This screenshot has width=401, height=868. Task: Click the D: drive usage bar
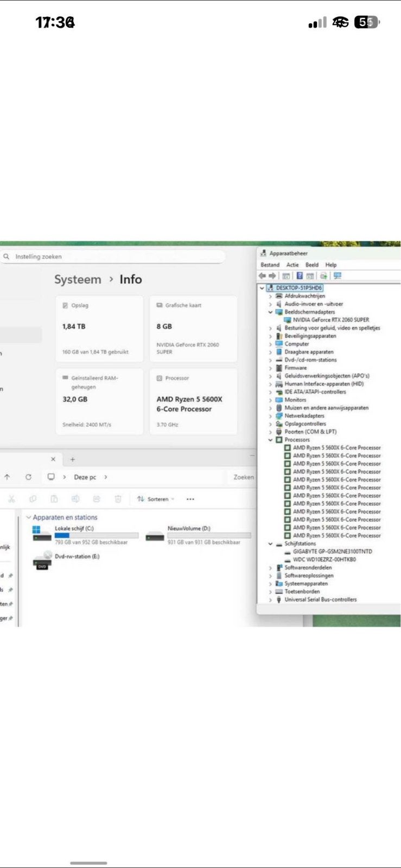209,535
